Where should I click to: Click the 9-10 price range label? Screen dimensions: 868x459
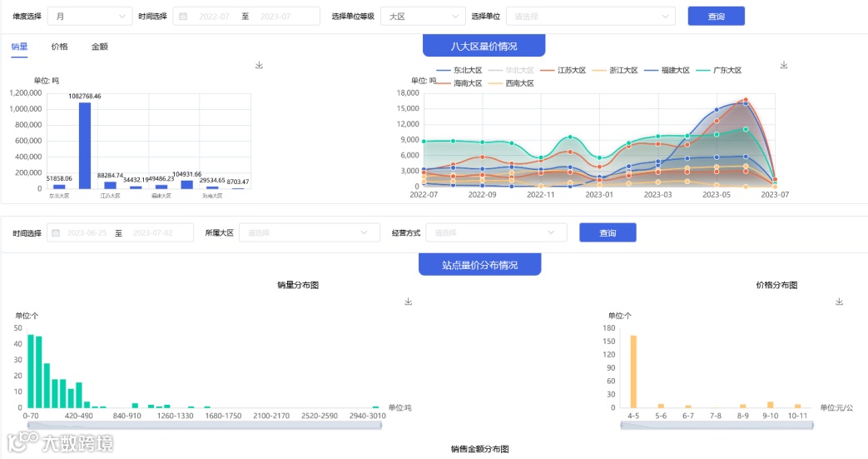tap(770, 416)
